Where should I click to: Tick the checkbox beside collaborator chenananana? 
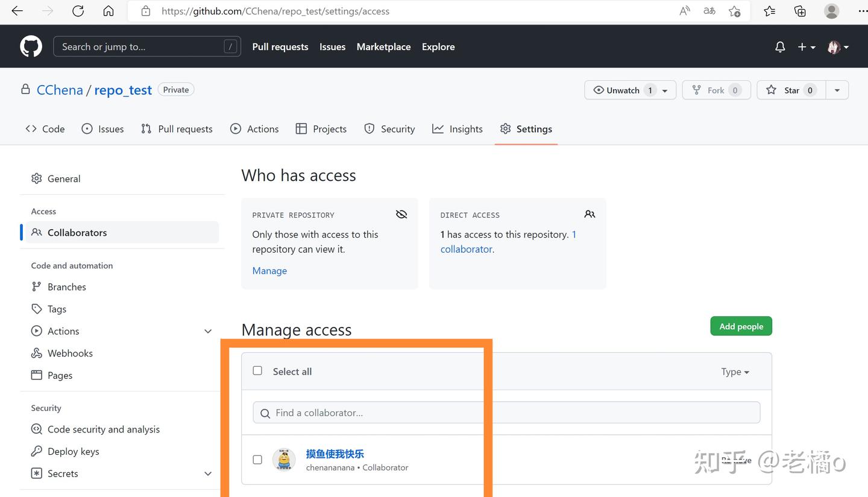[257, 460]
